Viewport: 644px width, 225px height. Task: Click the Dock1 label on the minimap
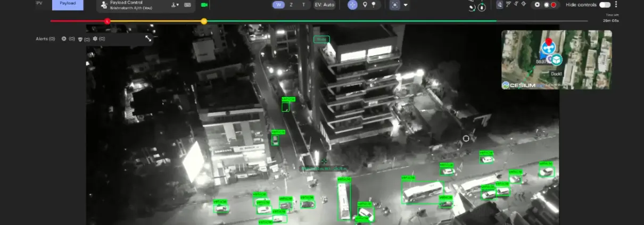(x=557, y=74)
